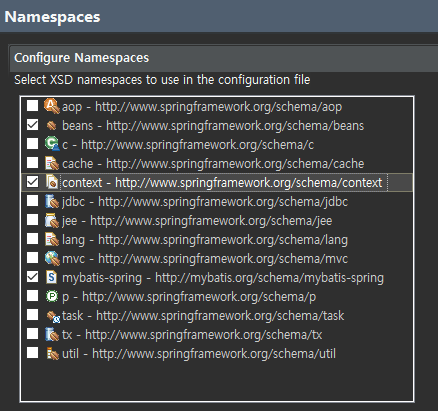The height and width of the screenshot is (411, 438).
Task: Click the p namespace icon
Action: [52, 296]
